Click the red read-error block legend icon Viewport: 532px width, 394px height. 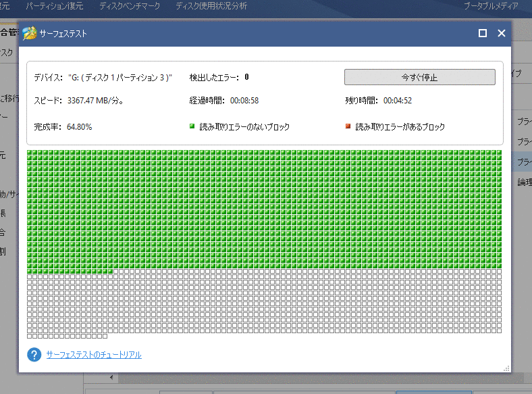(x=348, y=126)
